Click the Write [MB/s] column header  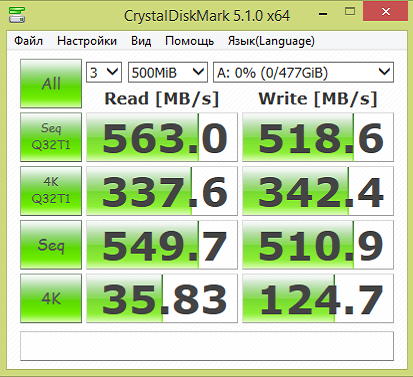tap(318, 99)
